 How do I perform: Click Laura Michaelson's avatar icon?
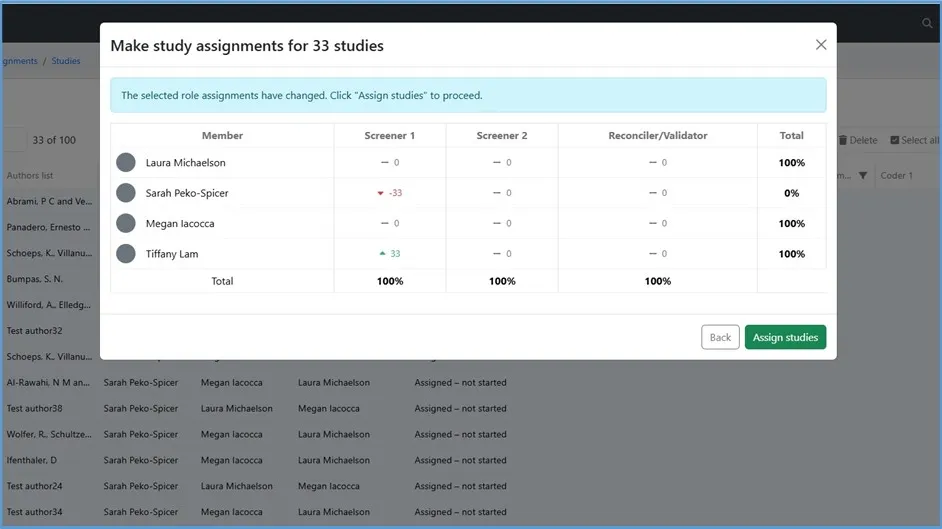(x=126, y=163)
